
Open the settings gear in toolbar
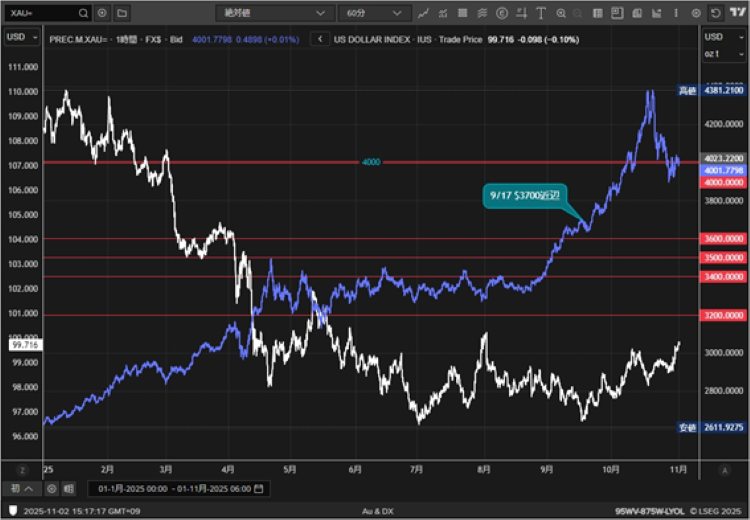coord(696,14)
